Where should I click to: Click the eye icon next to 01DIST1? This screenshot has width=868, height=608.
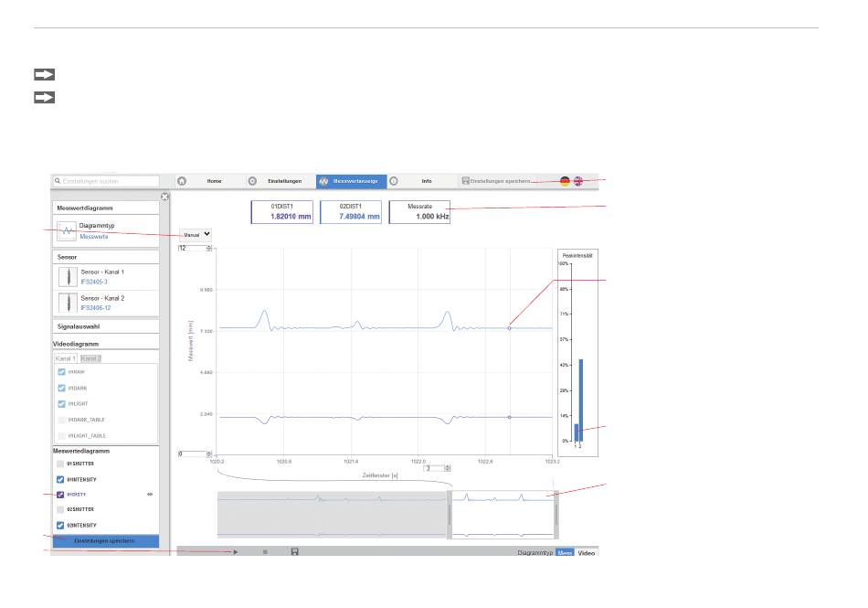click(150, 495)
